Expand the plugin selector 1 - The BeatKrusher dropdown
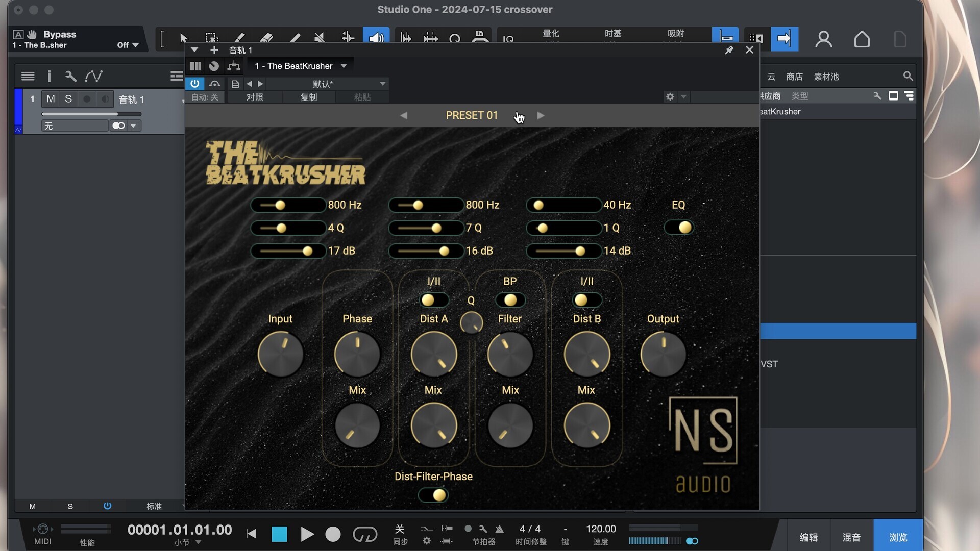The width and height of the screenshot is (980, 551). coord(344,66)
